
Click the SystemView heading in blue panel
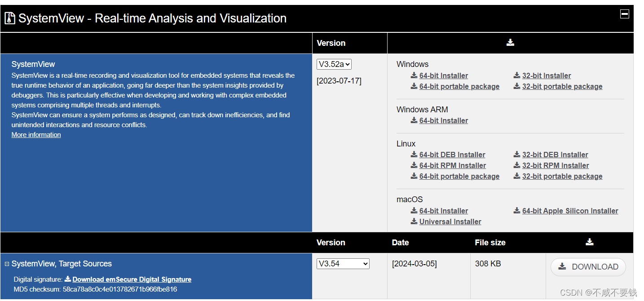point(33,64)
